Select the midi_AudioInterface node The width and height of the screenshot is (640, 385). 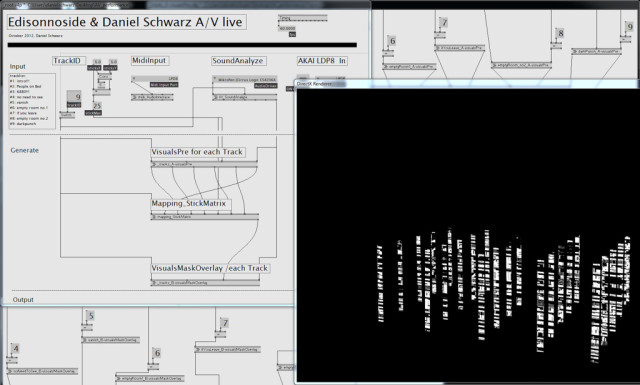152,97
